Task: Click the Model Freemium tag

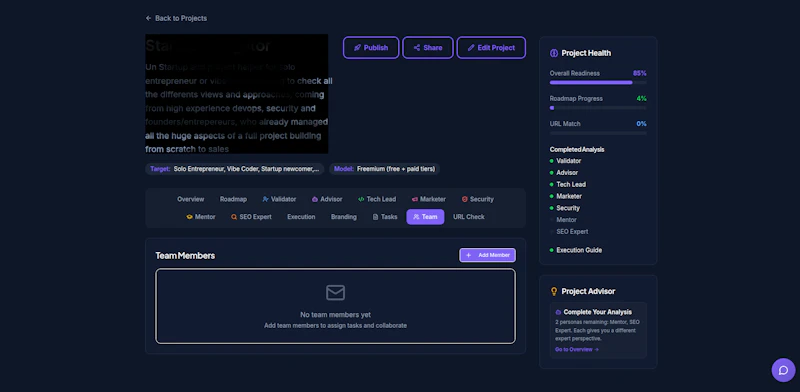Action: (384, 169)
